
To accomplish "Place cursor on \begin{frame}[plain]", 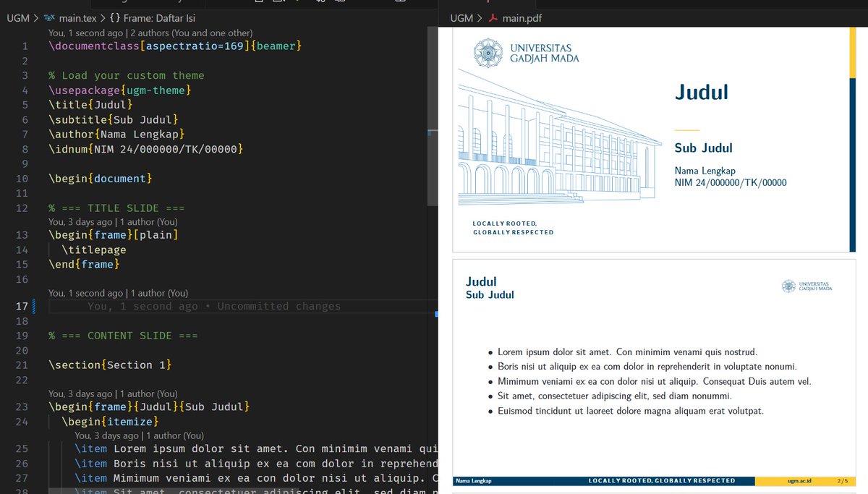I will pyautogui.click(x=114, y=235).
